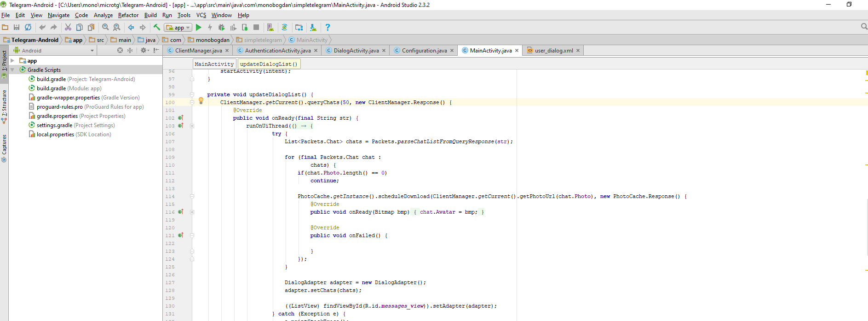Click the Debug app bug icon

click(x=222, y=28)
